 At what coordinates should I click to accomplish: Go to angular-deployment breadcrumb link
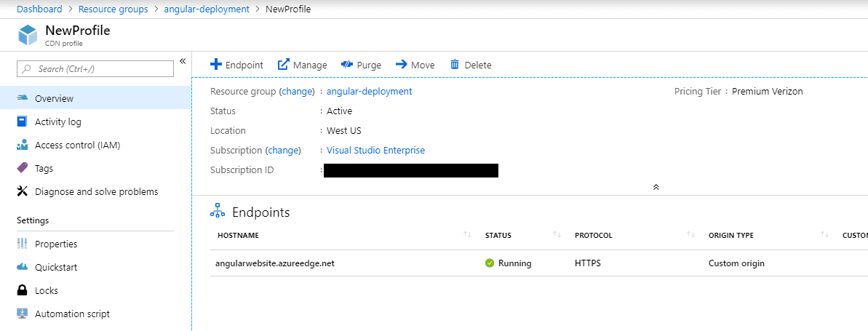[207, 9]
